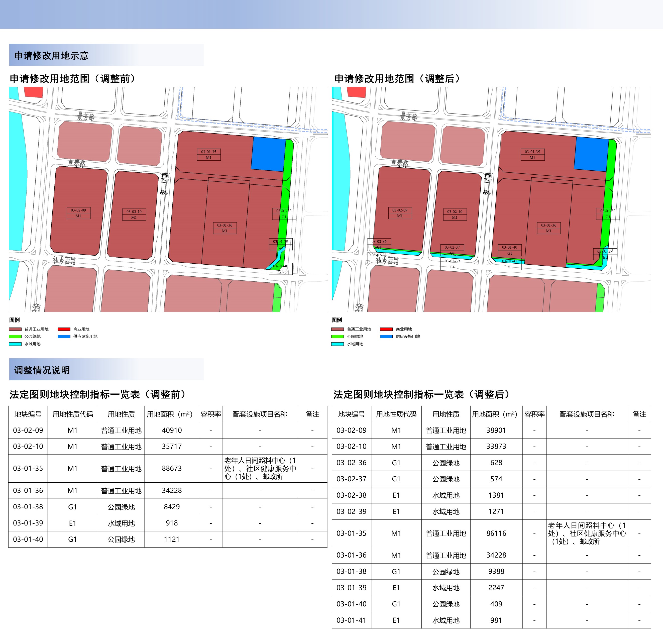Click the 普通工业用地 legend swatch under left map
The height and width of the screenshot is (644, 663).
coord(15,329)
